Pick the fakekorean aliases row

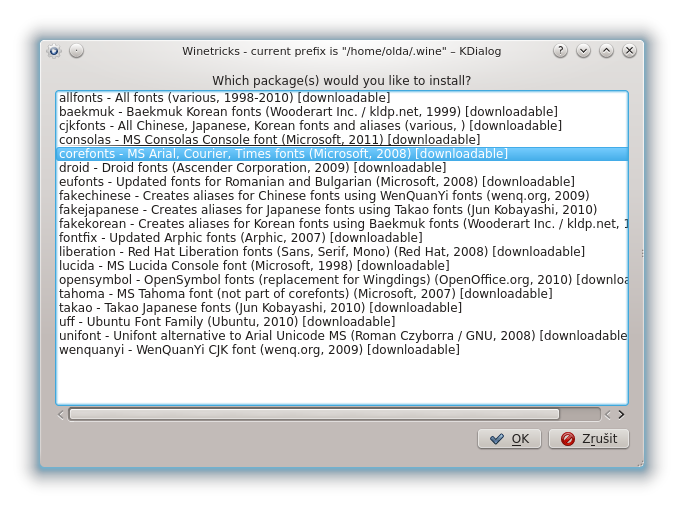pyautogui.click(x=342, y=223)
